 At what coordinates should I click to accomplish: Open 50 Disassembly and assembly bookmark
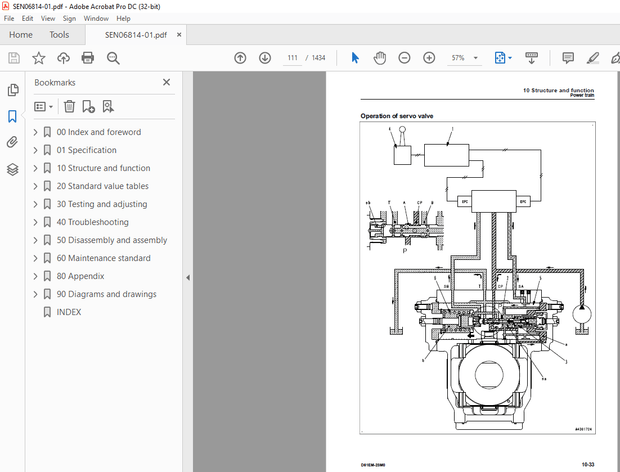[112, 240]
